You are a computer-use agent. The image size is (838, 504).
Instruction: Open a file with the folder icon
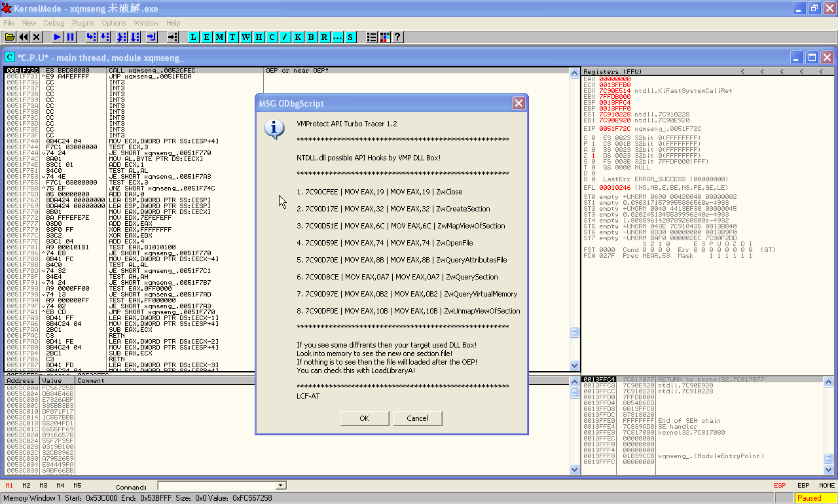pos(10,37)
